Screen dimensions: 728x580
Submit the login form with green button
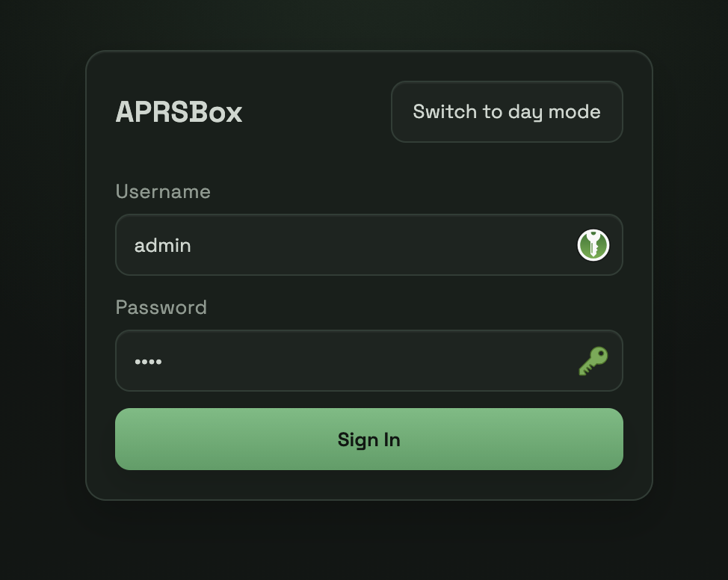[369, 439]
